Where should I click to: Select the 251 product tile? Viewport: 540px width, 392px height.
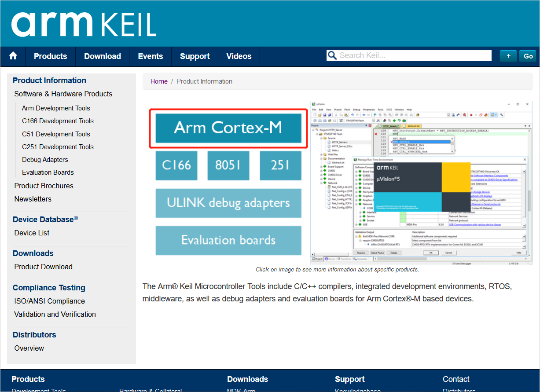point(280,165)
